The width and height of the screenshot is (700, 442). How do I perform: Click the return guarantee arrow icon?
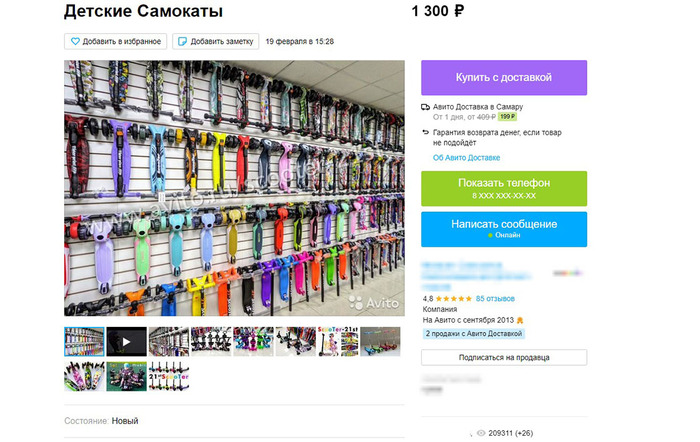(425, 133)
